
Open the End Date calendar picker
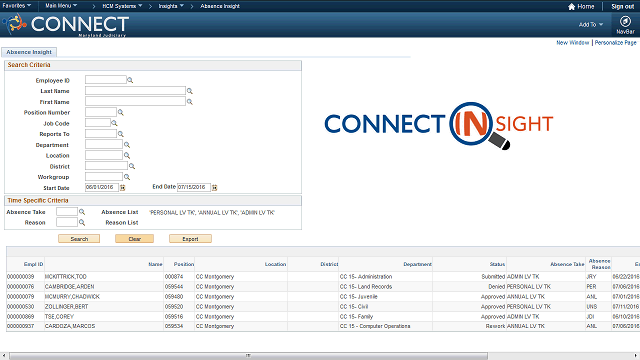215,187
